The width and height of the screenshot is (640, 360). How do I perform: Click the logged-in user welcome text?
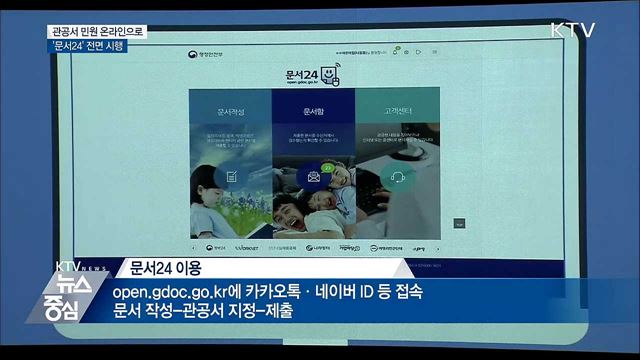point(360,53)
